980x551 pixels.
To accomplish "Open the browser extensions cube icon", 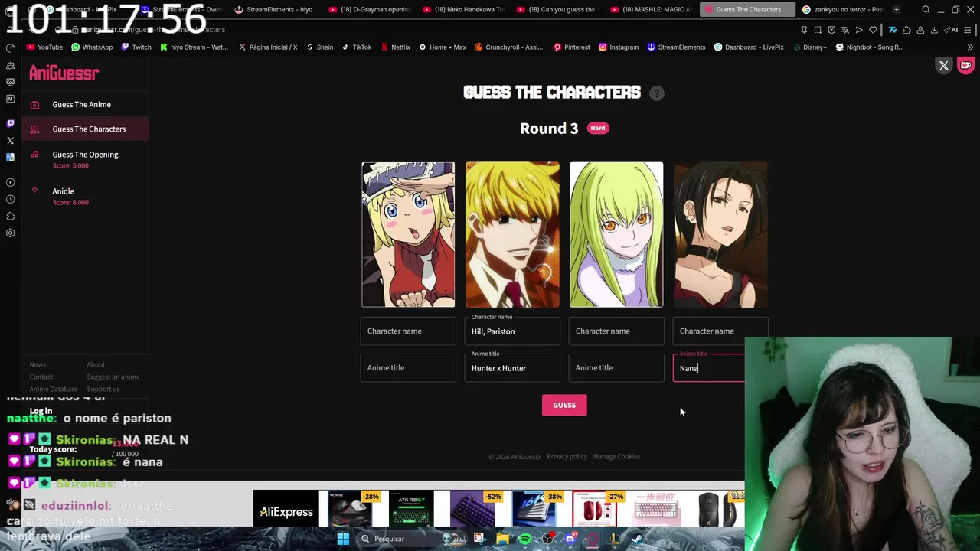I will coord(907,30).
